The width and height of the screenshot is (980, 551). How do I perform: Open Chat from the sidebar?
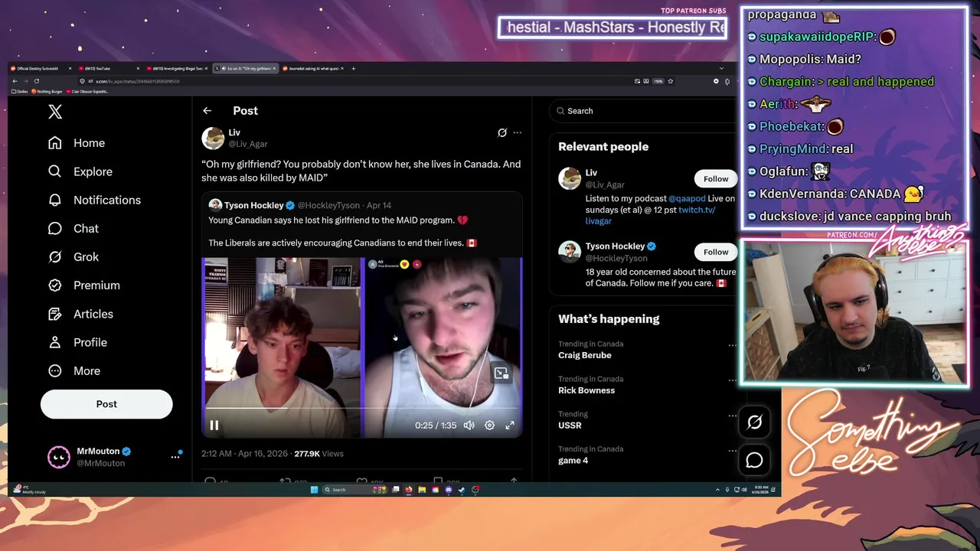pos(73,228)
